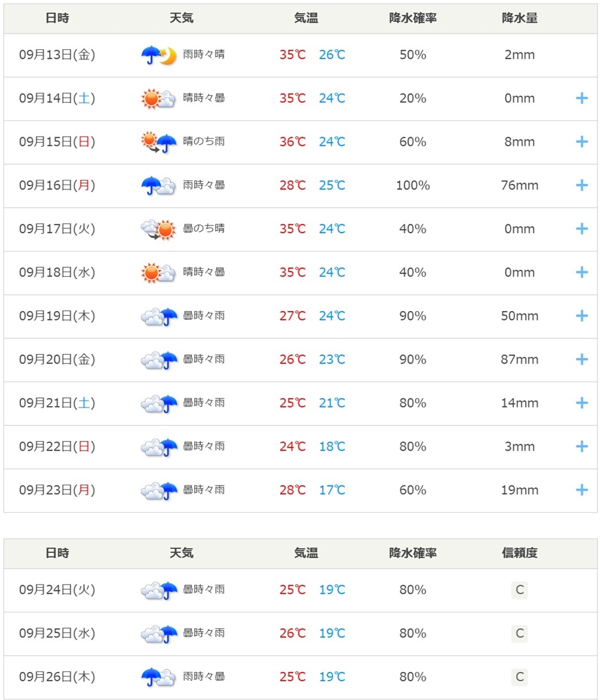Click the cloud-to-sun icon for 09月17日
The width and height of the screenshot is (600, 700).
tap(158, 230)
